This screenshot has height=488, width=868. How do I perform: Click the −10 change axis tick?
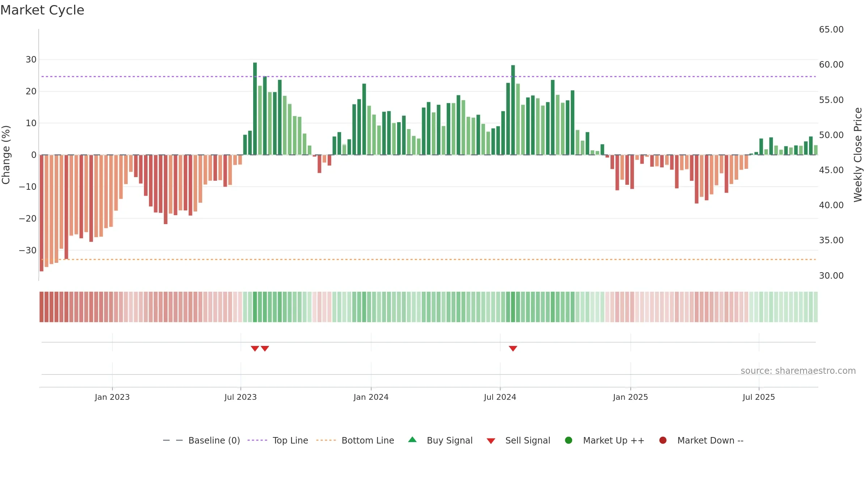click(x=28, y=187)
